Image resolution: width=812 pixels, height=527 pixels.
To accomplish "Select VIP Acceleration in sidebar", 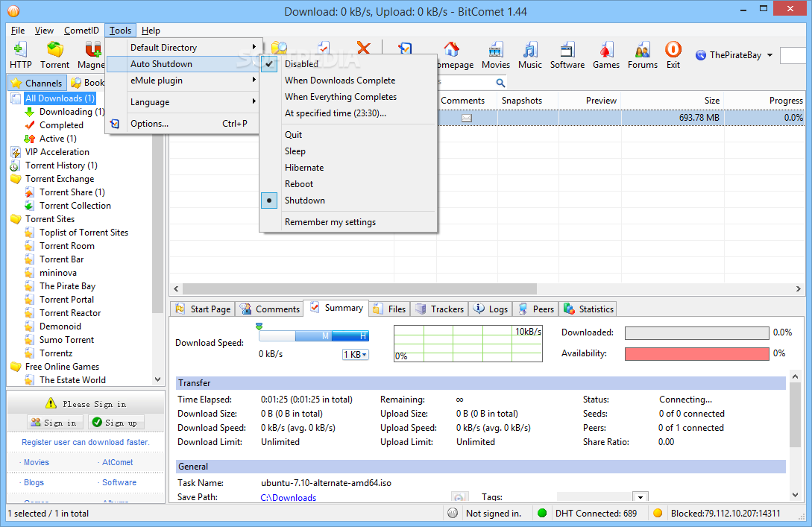I will pyautogui.click(x=57, y=151).
